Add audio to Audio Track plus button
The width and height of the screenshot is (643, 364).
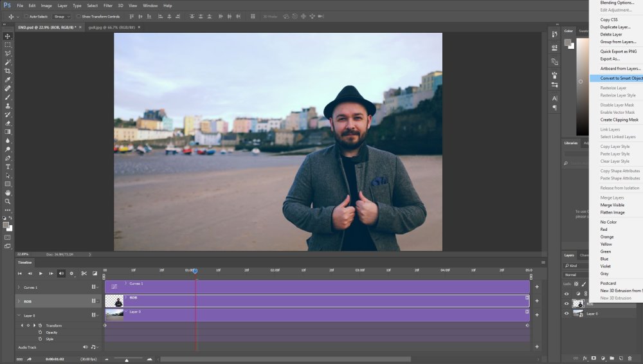click(537, 347)
